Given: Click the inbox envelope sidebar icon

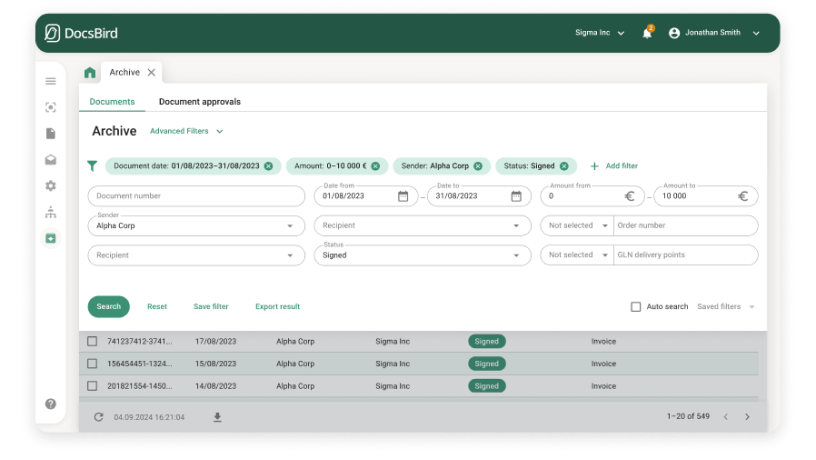Looking at the screenshot, I should [51, 160].
